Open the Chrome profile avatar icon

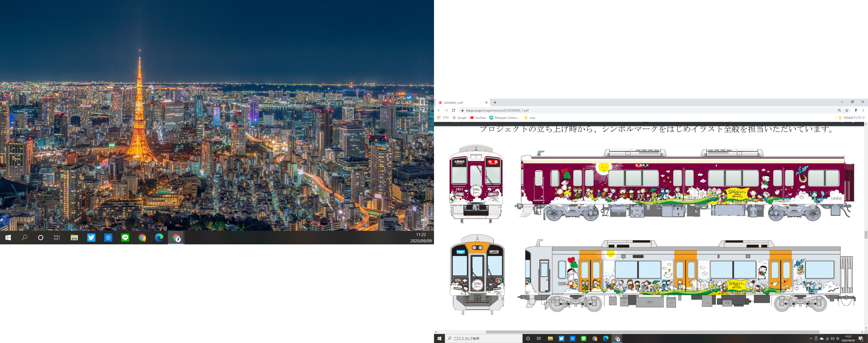[856, 110]
